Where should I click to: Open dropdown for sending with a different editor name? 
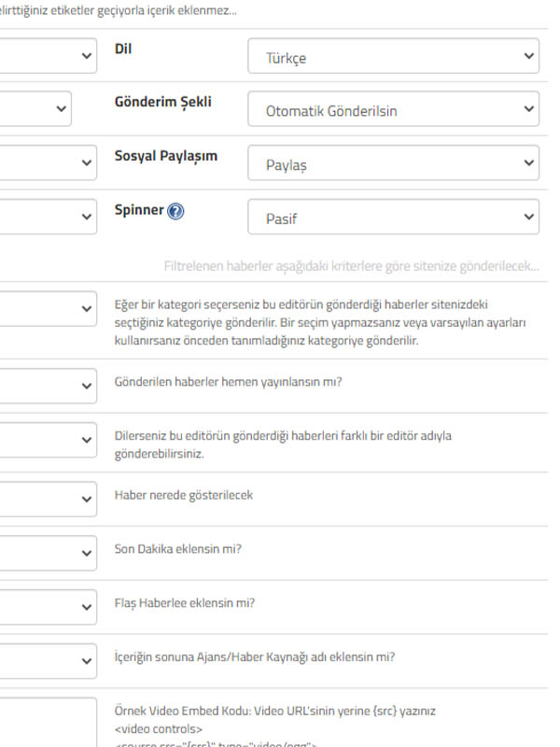[47, 440]
